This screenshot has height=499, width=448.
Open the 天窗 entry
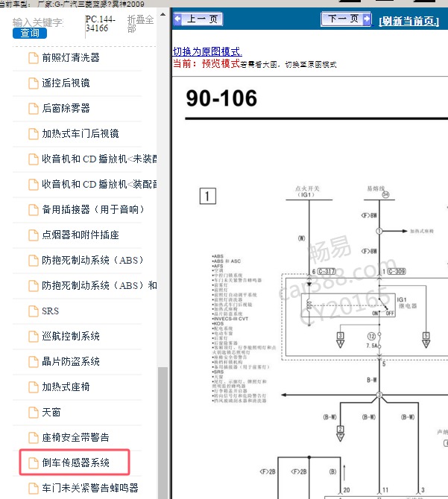tap(51, 413)
